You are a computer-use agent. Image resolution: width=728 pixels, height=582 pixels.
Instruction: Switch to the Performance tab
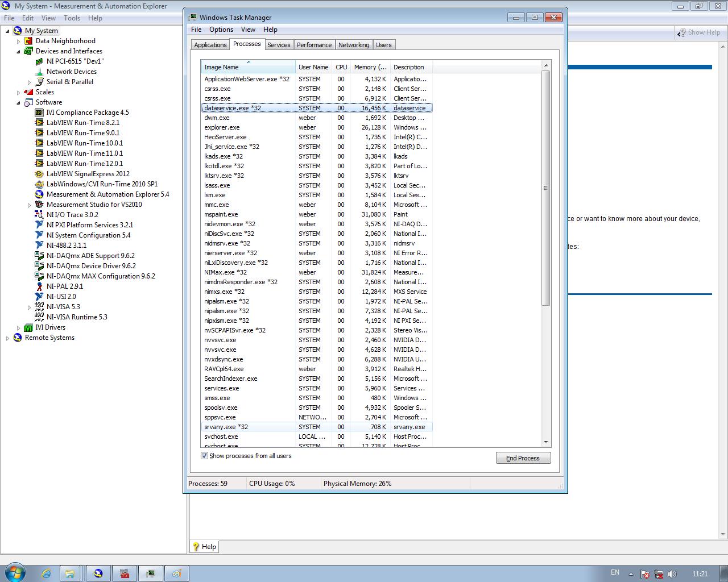314,45
